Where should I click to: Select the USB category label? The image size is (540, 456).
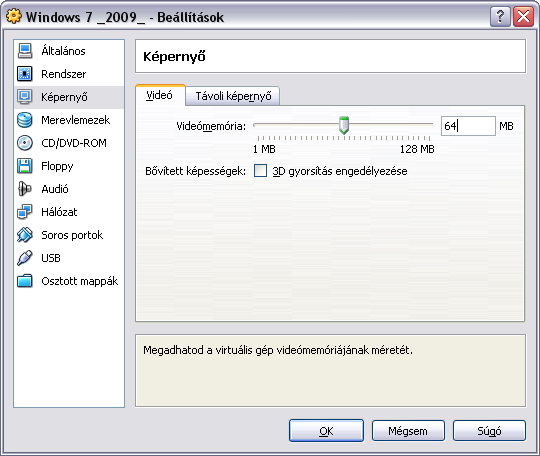[x=51, y=258]
